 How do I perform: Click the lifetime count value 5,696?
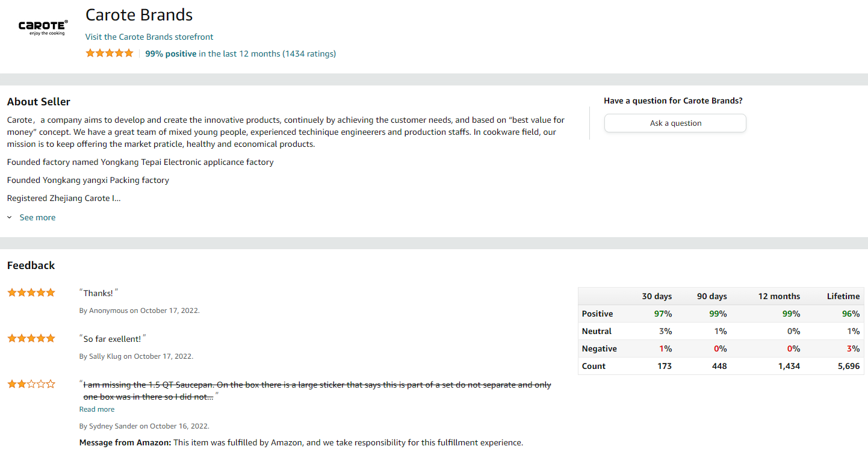tap(849, 366)
